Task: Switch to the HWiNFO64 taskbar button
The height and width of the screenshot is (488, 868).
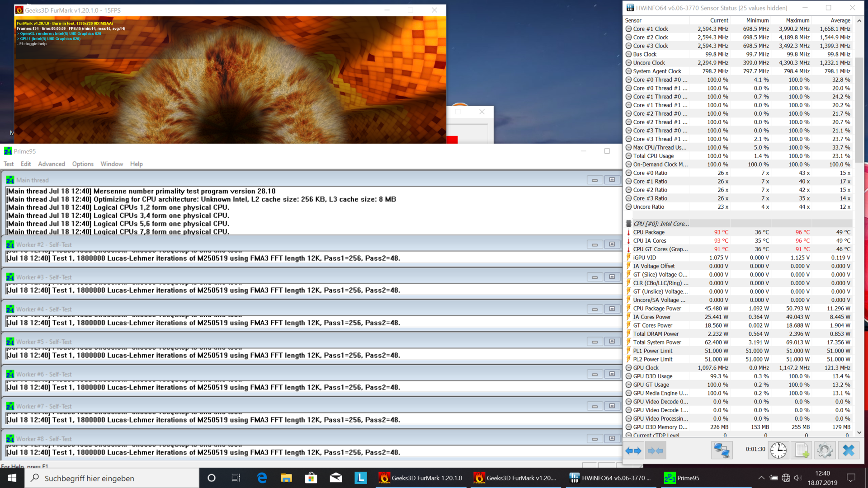Action: (x=610, y=478)
